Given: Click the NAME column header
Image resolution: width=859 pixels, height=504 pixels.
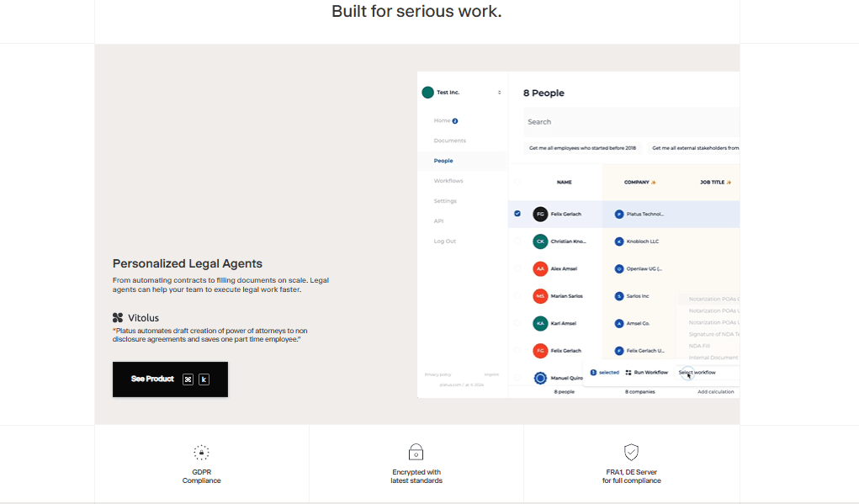Looking at the screenshot, I should pyautogui.click(x=564, y=183).
